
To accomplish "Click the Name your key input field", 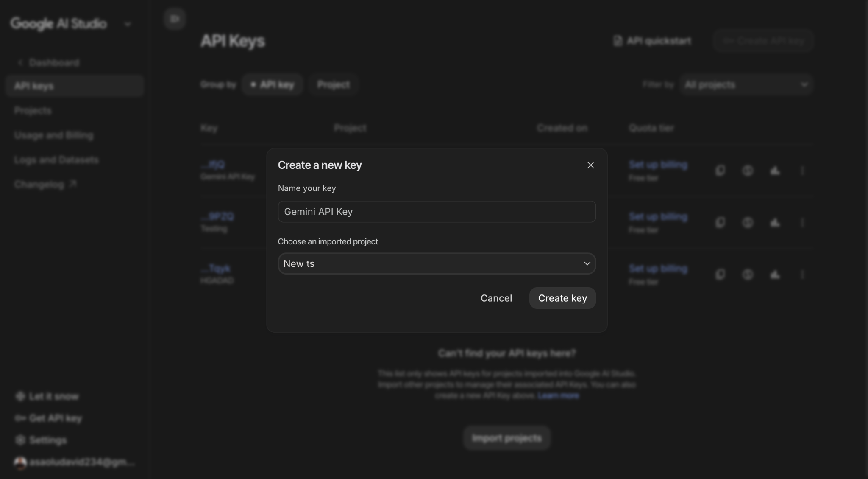I will coord(437,212).
